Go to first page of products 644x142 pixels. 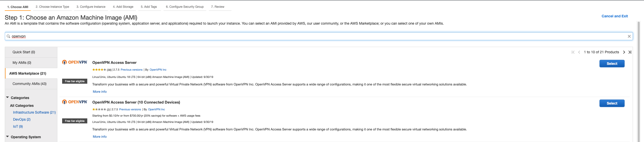(573, 52)
